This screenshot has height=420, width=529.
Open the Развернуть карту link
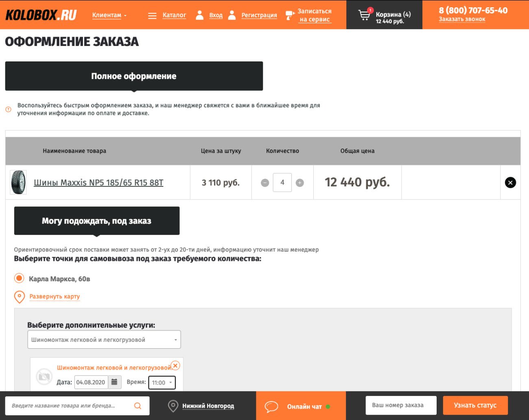tap(55, 297)
